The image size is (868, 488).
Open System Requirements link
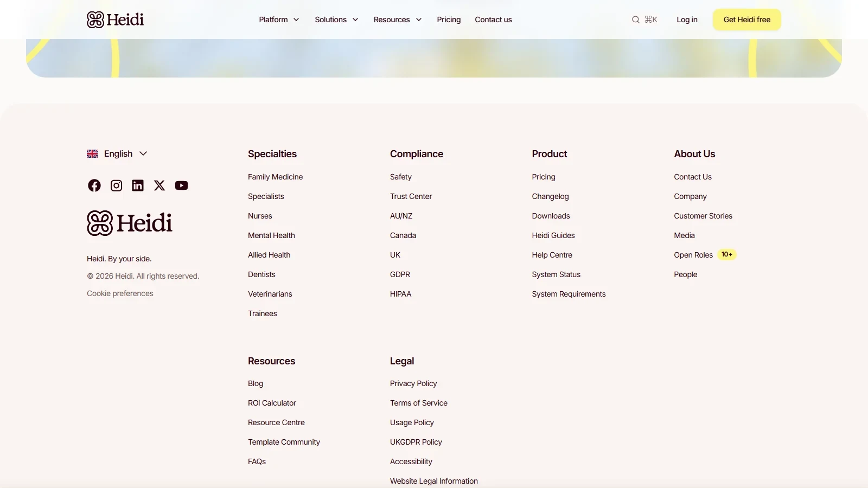tap(569, 294)
